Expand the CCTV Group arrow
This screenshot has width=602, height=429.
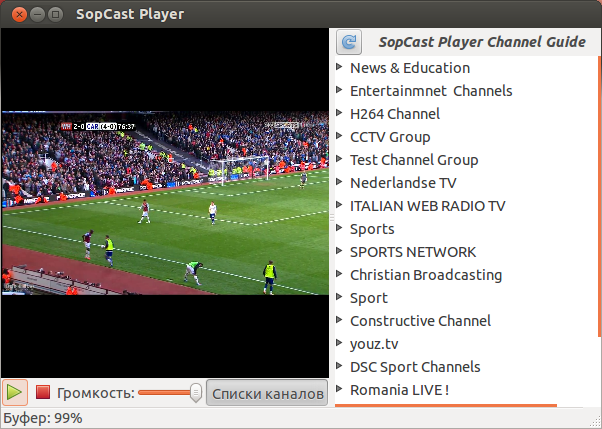tap(339, 137)
